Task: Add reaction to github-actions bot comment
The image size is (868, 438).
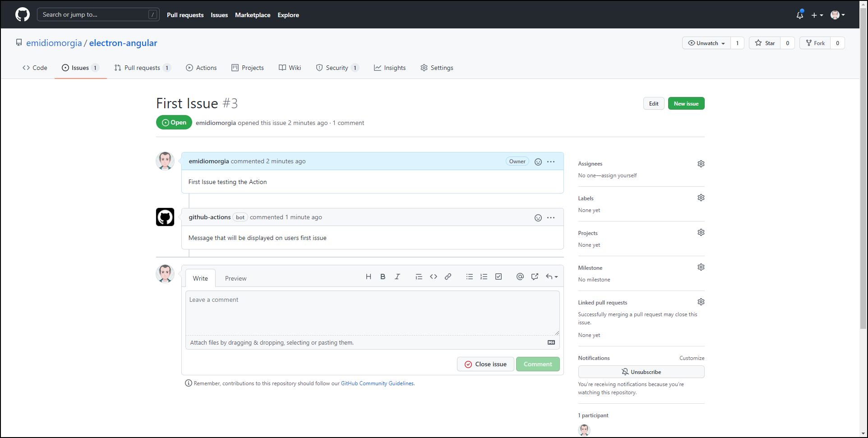Action: click(x=538, y=218)
